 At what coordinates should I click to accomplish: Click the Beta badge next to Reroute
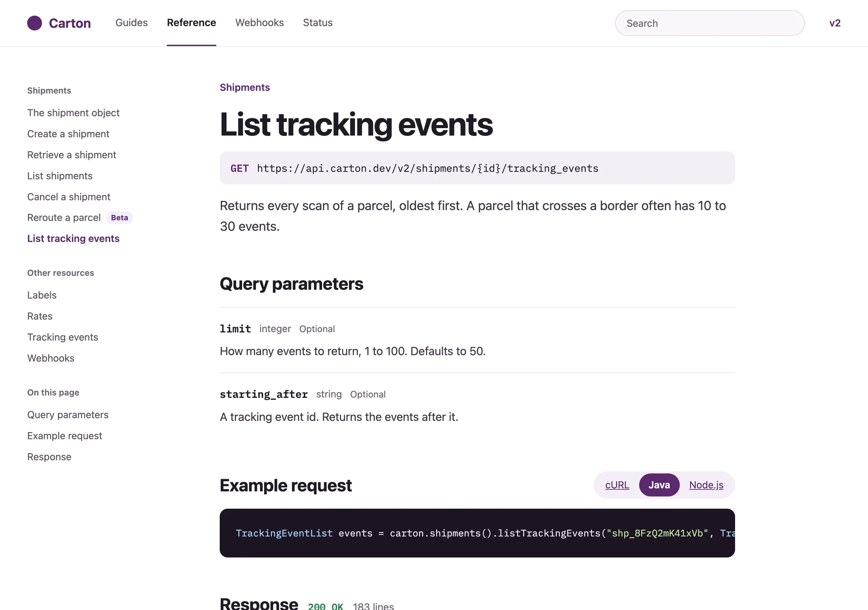click(119, 218)
